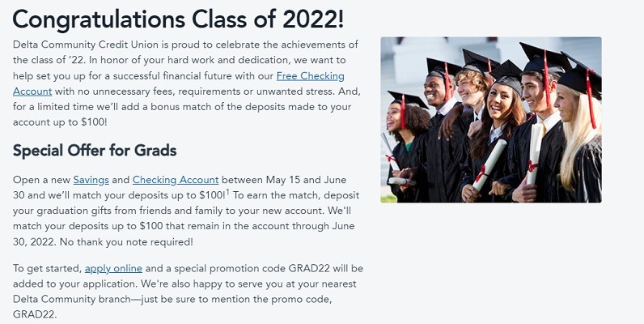This screenshot has height=324, width=644.
Task: Click the center woman's rolled diploma
Action: click(x=489, y=166)
